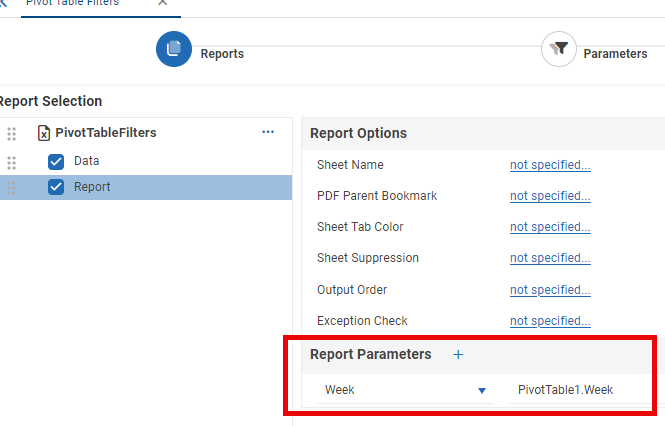Toggle the Report sheet checkbox

[x=56, y=187]
